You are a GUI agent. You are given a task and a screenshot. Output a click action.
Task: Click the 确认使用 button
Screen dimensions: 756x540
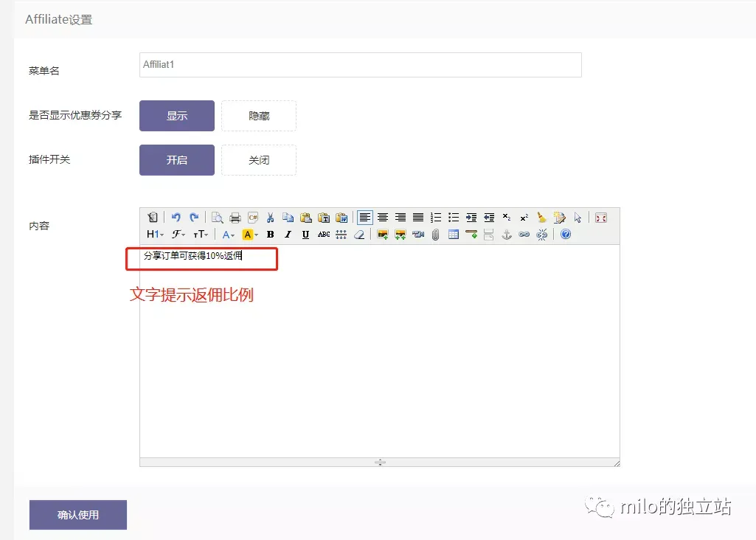pos(78,515)
